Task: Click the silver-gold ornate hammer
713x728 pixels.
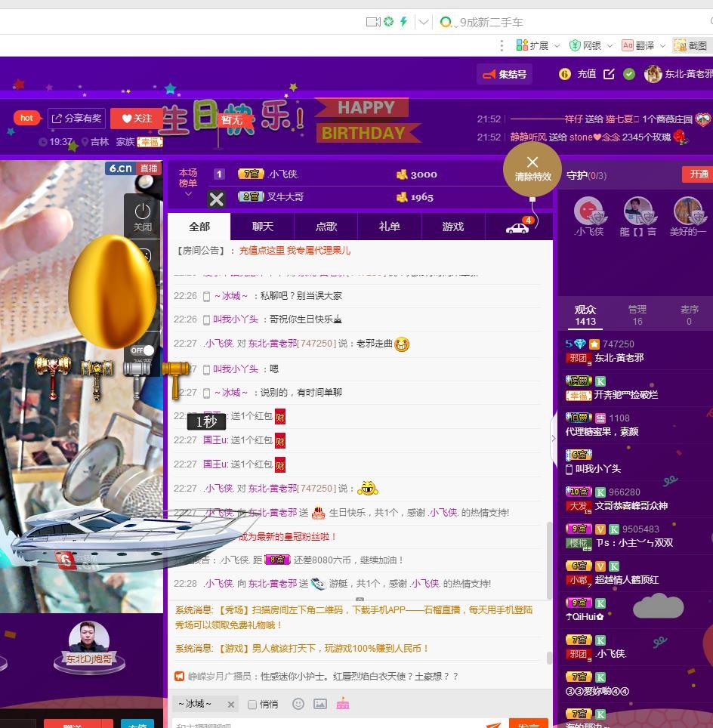Action: pyautogui.click(x=97, y=379)
